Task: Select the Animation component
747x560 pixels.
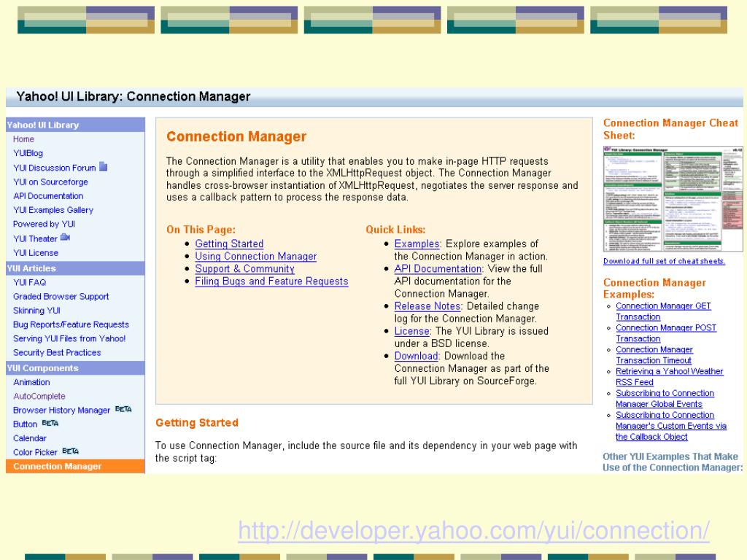Action: [x=31, y=382]
